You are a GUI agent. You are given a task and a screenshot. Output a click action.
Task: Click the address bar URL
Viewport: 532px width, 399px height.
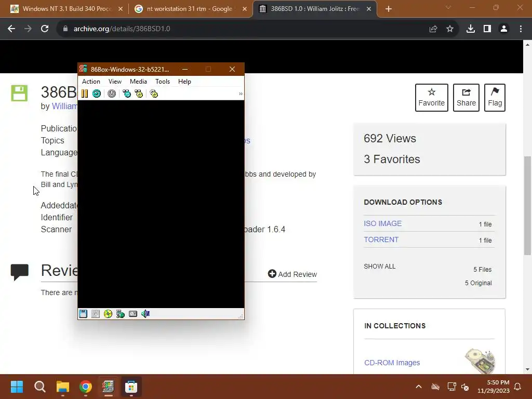(x=122, y=29)
